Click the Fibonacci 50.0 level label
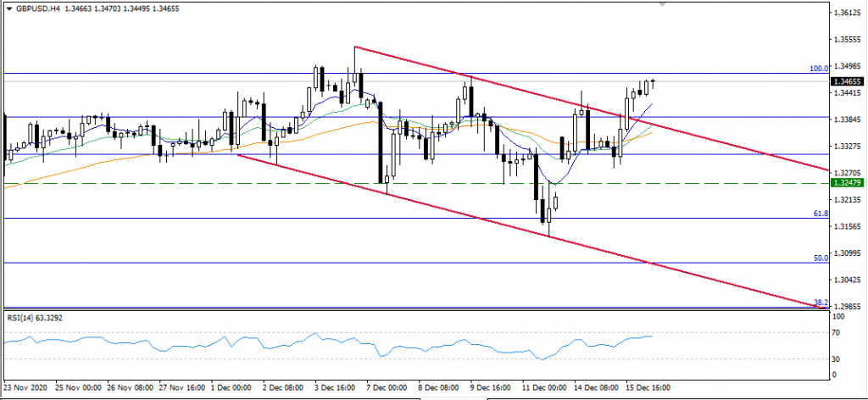This screenshot has height=400, width=868. [x=821, y=258]
